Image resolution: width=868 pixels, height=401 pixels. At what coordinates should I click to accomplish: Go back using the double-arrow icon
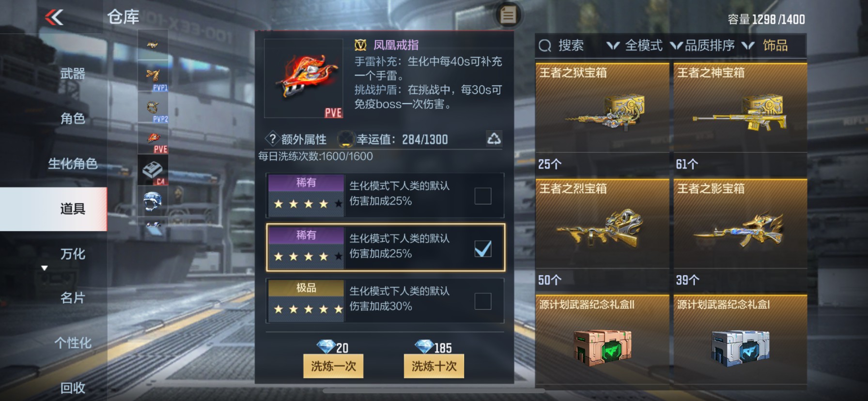[54, 18]
